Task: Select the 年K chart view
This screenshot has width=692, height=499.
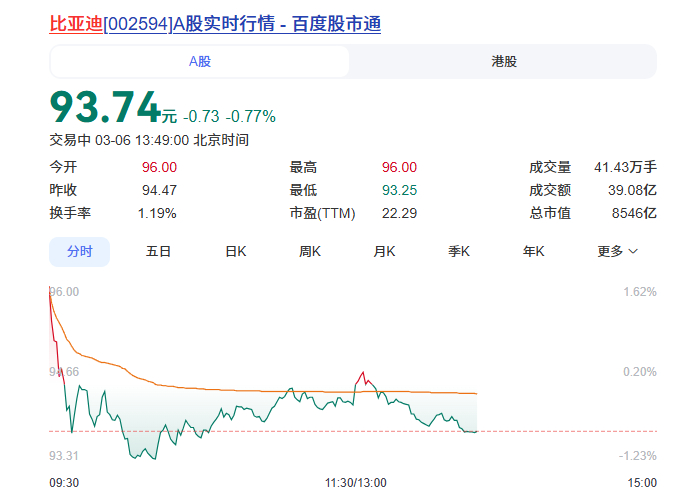Action: tap(534, 251)
